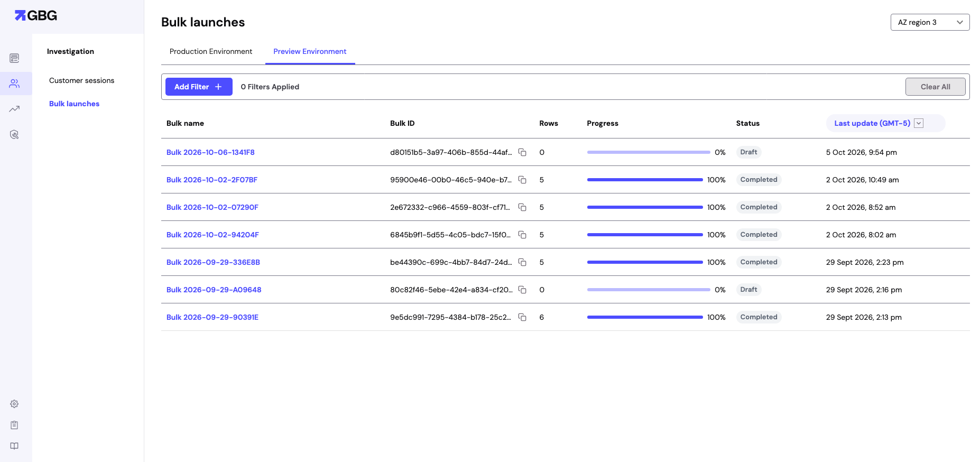Image resolution: width=980 pixels, height=462 pixels.
Task: Click progress bar of Bulk 2026-09-29-90391E
Action: (645, 317)
